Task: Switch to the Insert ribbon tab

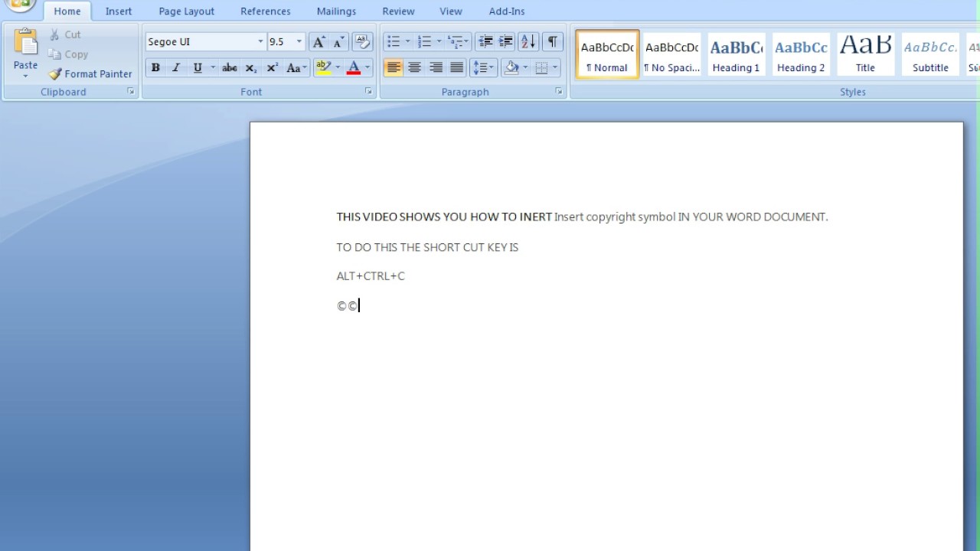Action: click(x=119, y=11)
